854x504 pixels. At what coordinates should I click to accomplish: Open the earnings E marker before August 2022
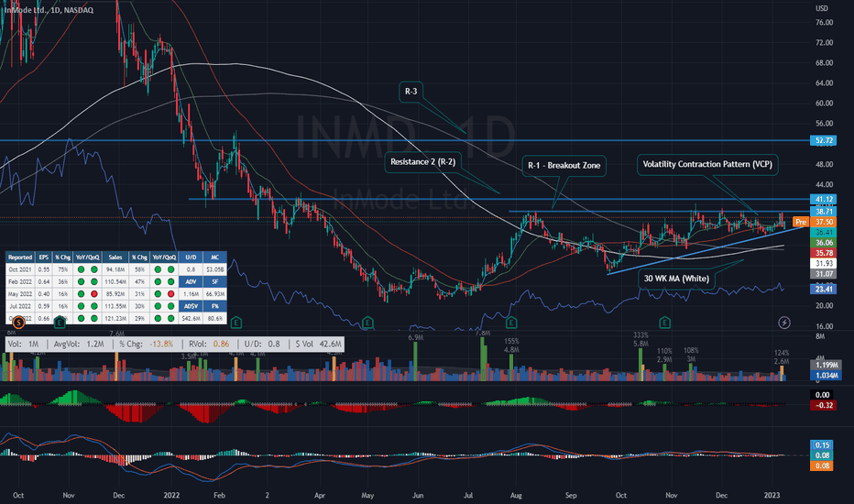(511, 323)
